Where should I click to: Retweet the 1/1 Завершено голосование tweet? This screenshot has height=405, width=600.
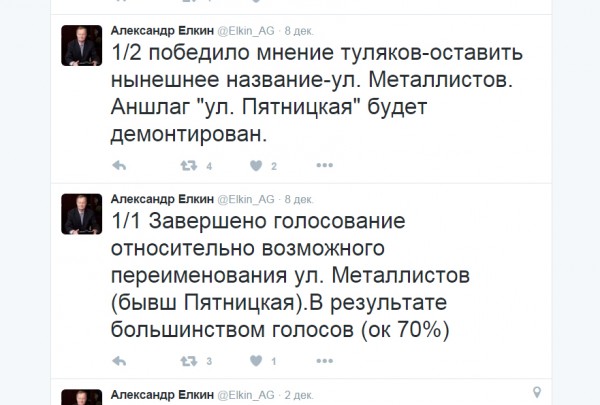click(x=187, y=360)
